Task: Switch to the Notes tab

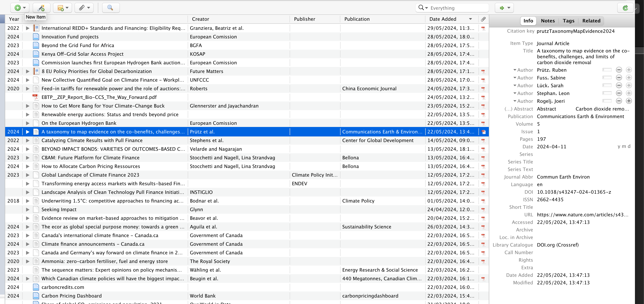Action: pos(548,21)
